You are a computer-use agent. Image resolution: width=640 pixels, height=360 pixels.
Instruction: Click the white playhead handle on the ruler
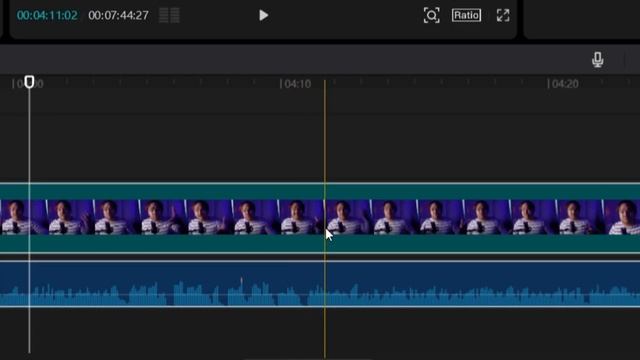pos(29,82)
